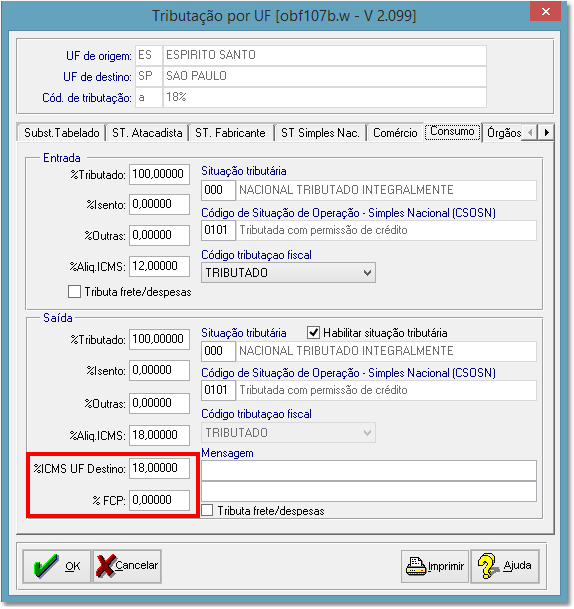
Task: Click UF de destino code SP field
Action: pos(149,76)
